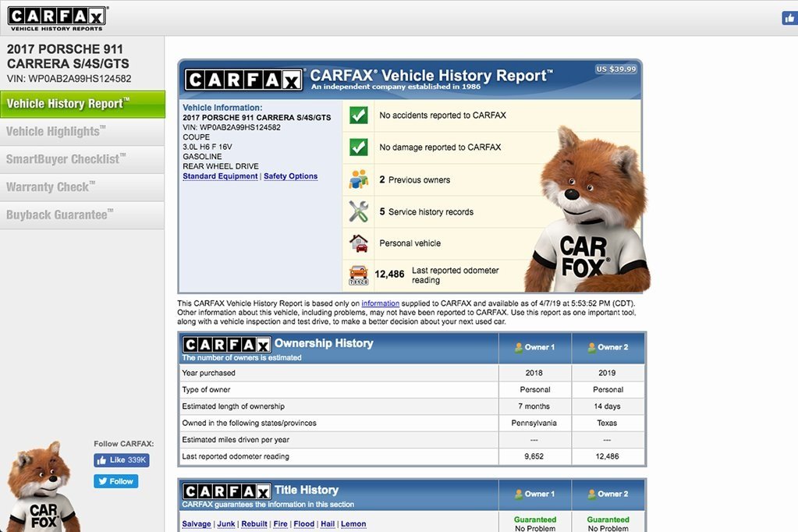Open the Vehicle History Report tab
Viewport: 798px width, 532px height.
tap(83, 104)
